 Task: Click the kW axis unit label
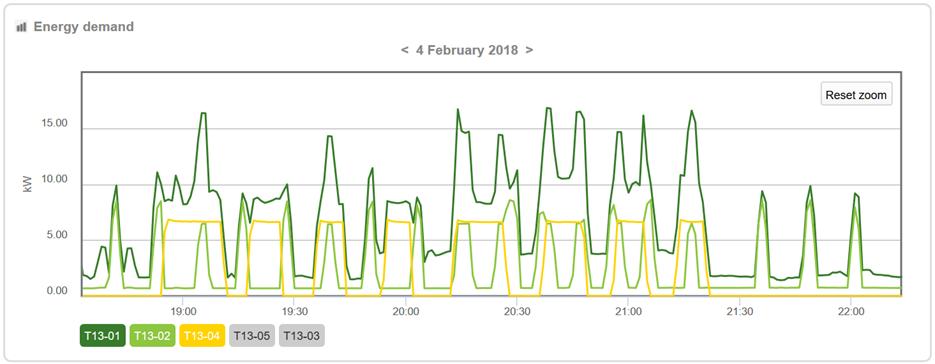point(26,184)
